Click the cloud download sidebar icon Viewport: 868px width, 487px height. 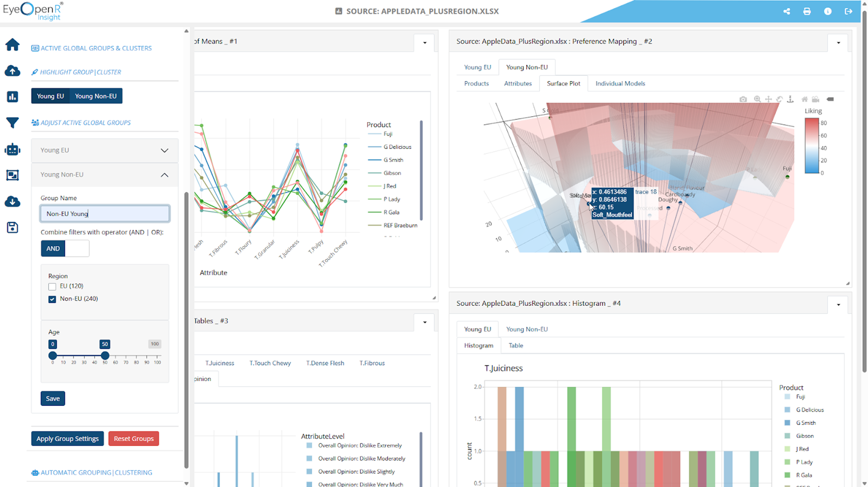tap(12, 201)
